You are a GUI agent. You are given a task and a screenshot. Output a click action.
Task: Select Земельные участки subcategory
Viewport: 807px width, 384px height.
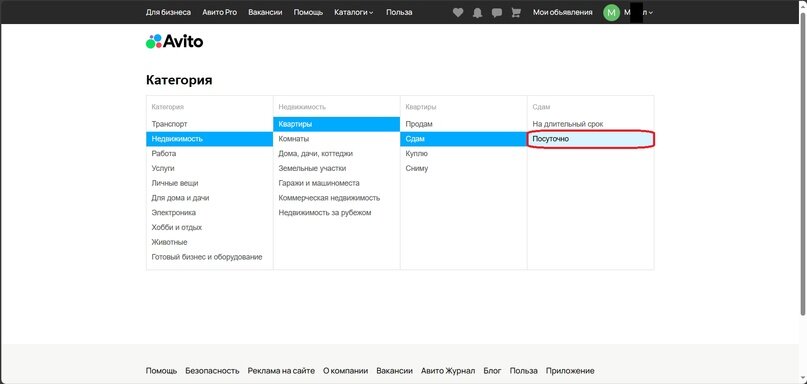coord(337,168)
